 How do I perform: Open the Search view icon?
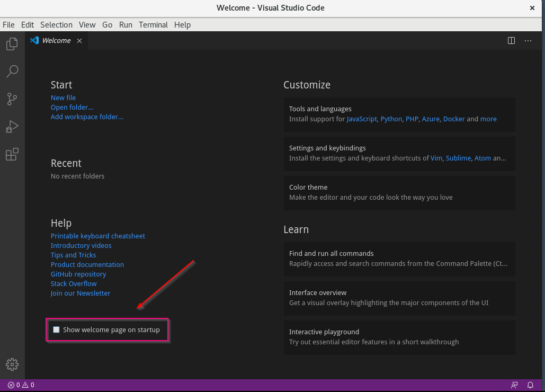(12, 71)
